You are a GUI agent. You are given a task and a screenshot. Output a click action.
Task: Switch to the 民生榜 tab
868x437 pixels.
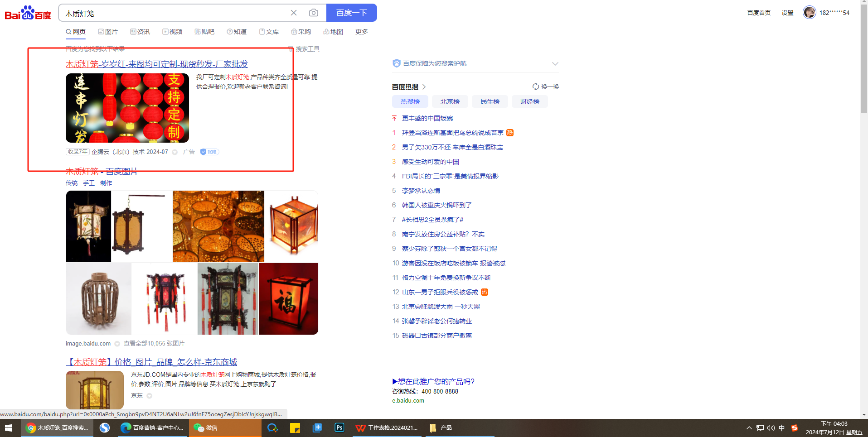490,101
